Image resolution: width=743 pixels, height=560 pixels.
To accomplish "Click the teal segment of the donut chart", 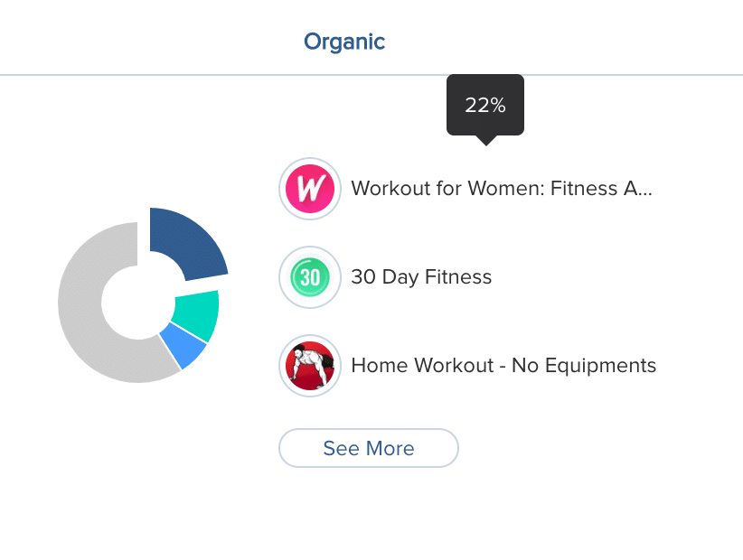I will (x=199, y=313).
